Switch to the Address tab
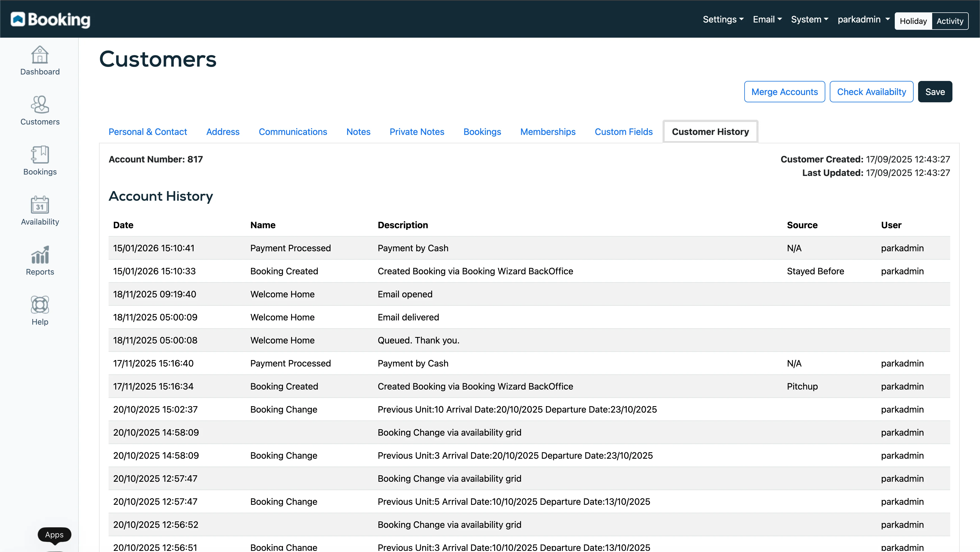Screen dimensions: 980x552 point(222,132)
